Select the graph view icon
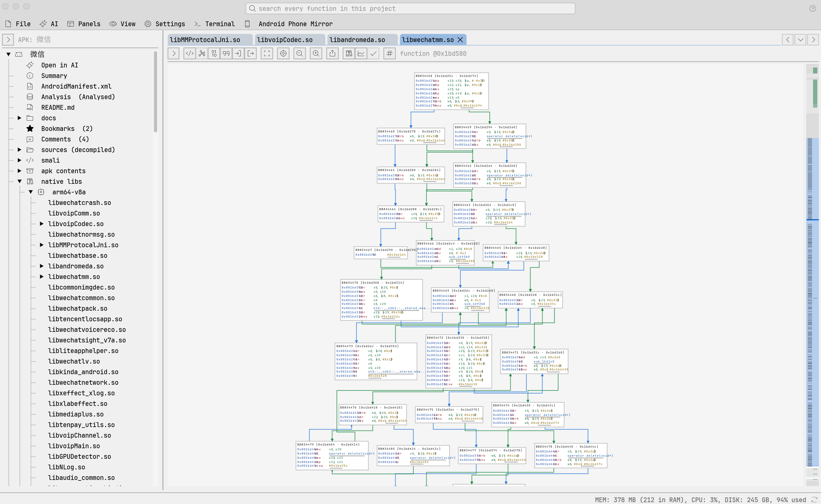 [202, 54]
